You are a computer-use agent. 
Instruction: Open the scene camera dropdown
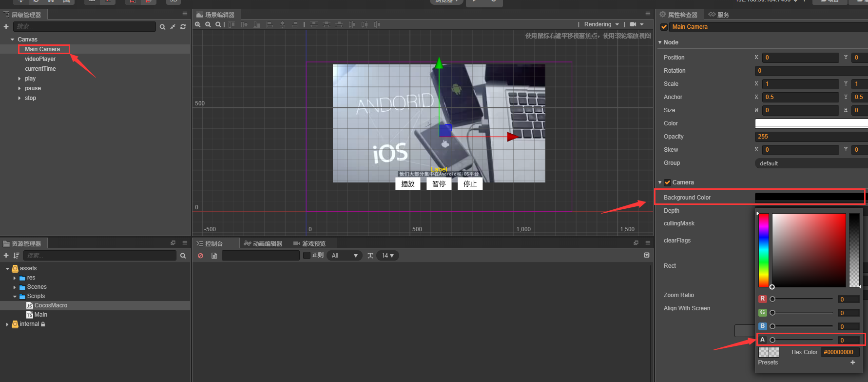(x=637, y=24)
